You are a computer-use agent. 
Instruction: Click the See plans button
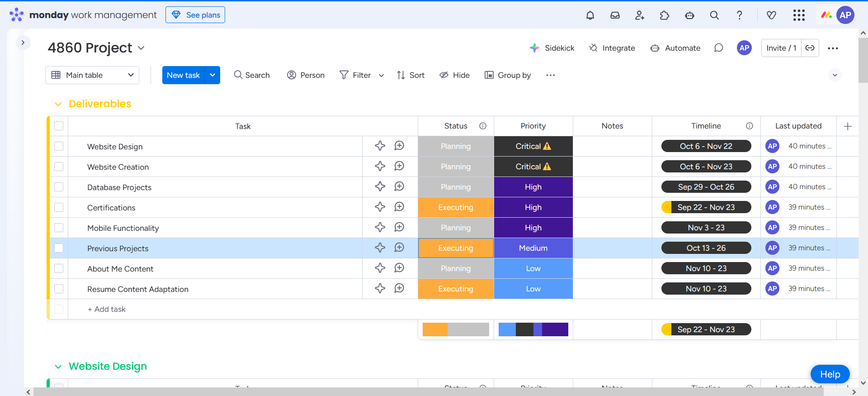[195, 15]
